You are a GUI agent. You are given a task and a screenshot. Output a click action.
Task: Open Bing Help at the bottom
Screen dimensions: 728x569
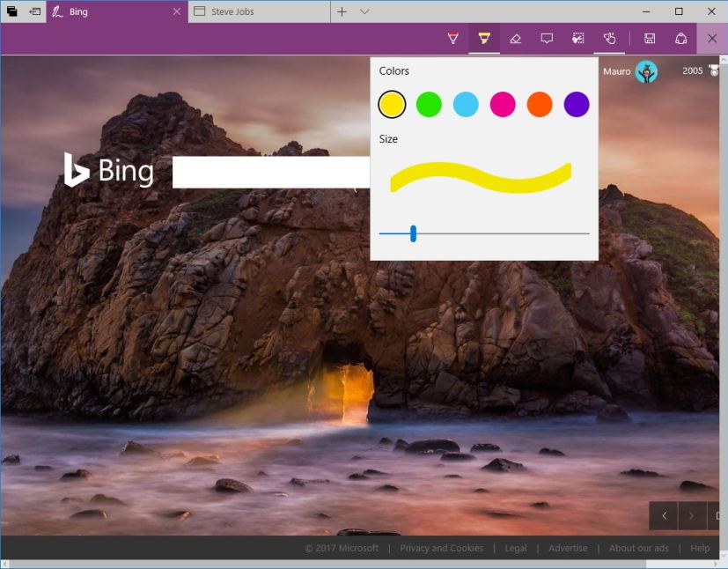point(700,547)
